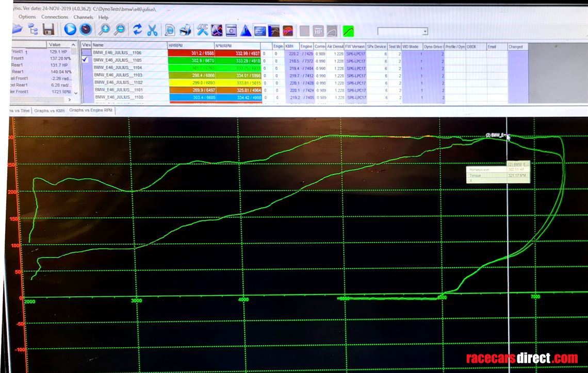Screen dimensions: 588x373
Task: Click the zoom out magnifier
Action: tap(119, 30)
